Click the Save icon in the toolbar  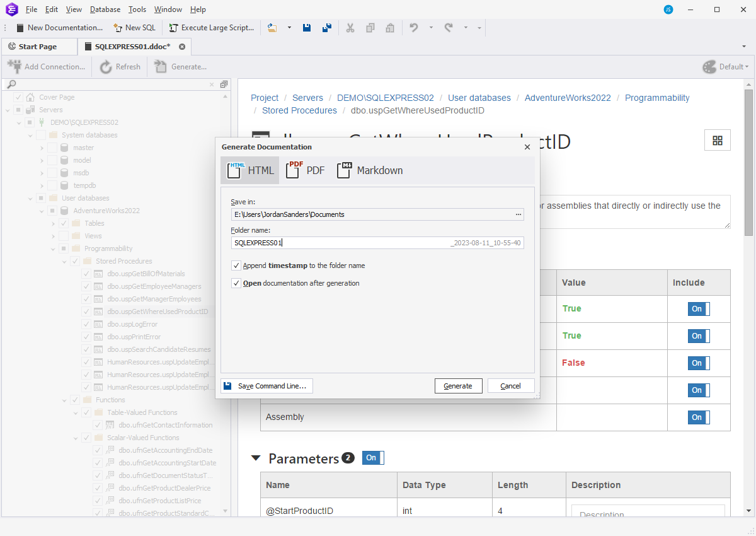click(x=307, y=28)
